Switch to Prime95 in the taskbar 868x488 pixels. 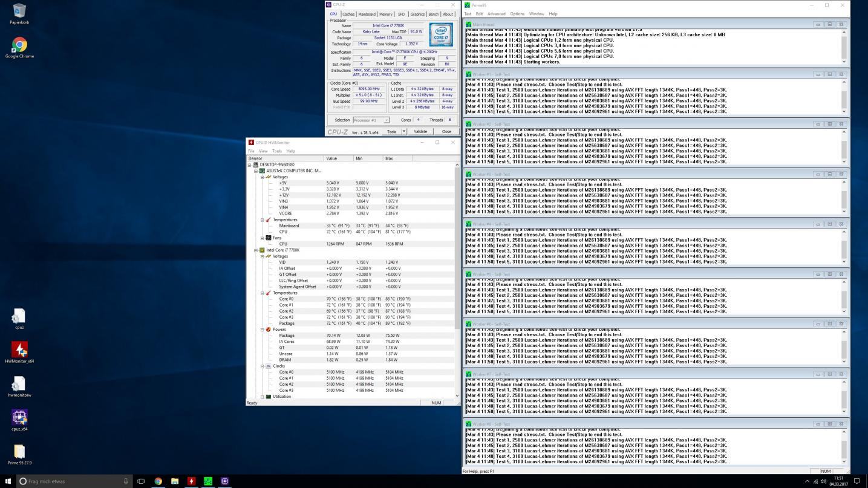point(208,481)
